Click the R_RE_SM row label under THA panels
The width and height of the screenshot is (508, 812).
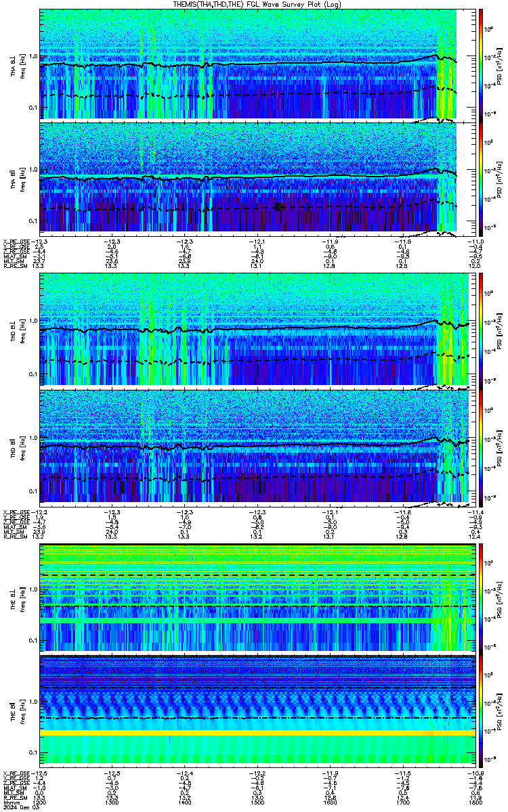coord(15,266)
